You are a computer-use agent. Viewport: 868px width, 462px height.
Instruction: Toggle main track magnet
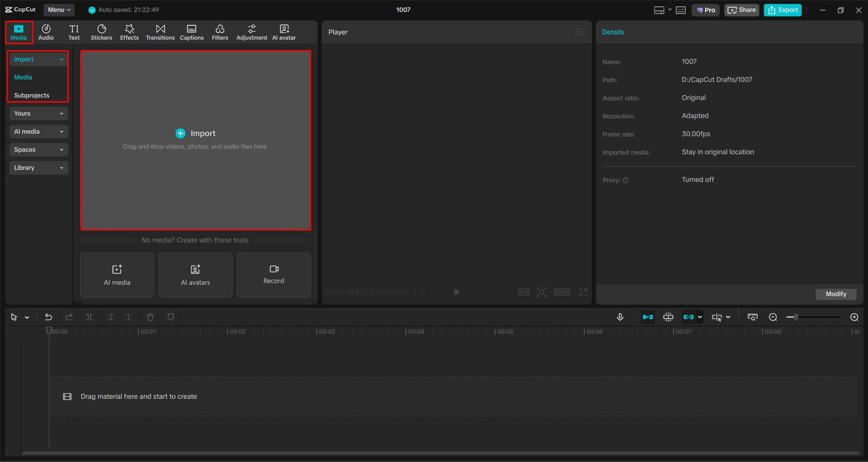coord(648,317)
